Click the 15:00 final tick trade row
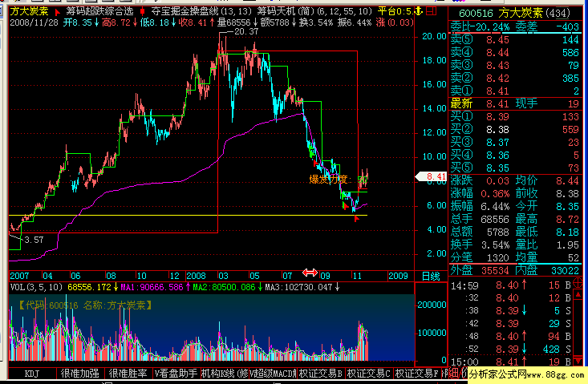Viewport: 588px width, 384px height. tap(511, 362)
